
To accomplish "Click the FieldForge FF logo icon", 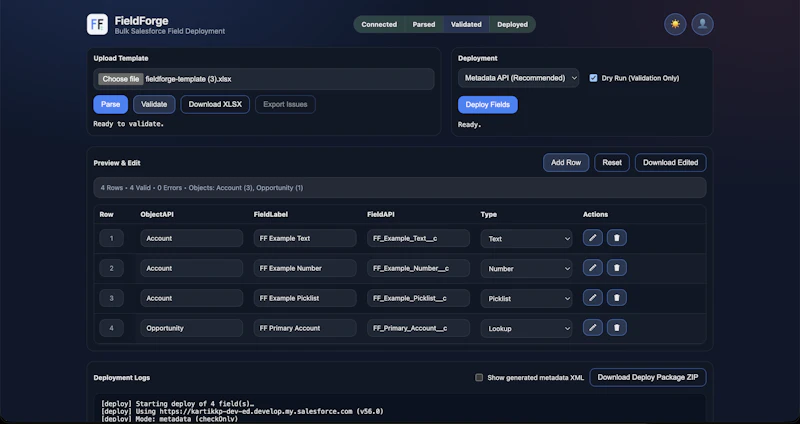I will [97, 24].
